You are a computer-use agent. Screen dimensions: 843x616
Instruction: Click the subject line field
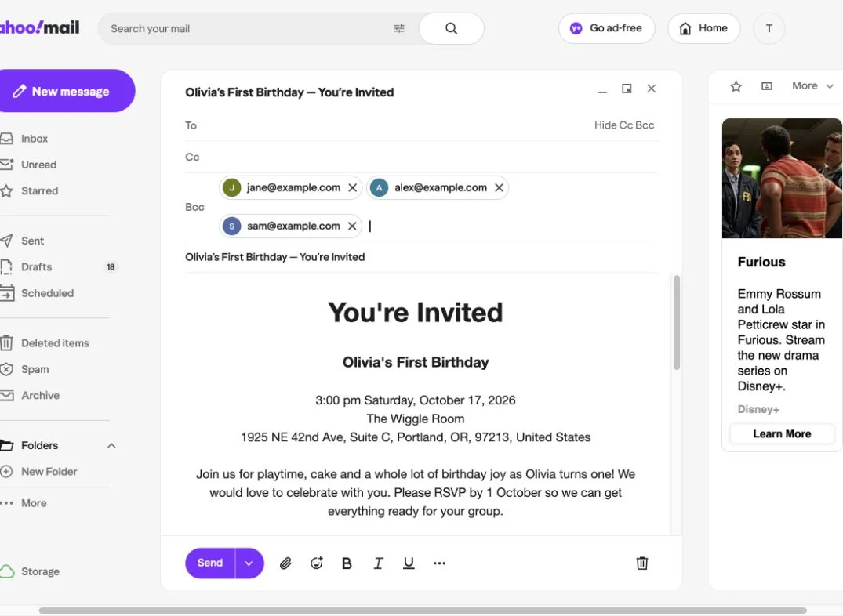tap(422, 257)
